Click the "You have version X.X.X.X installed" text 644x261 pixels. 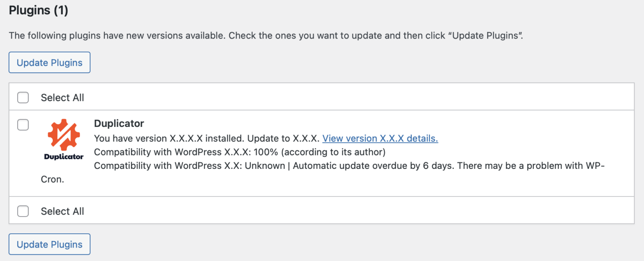pos(167,138)
